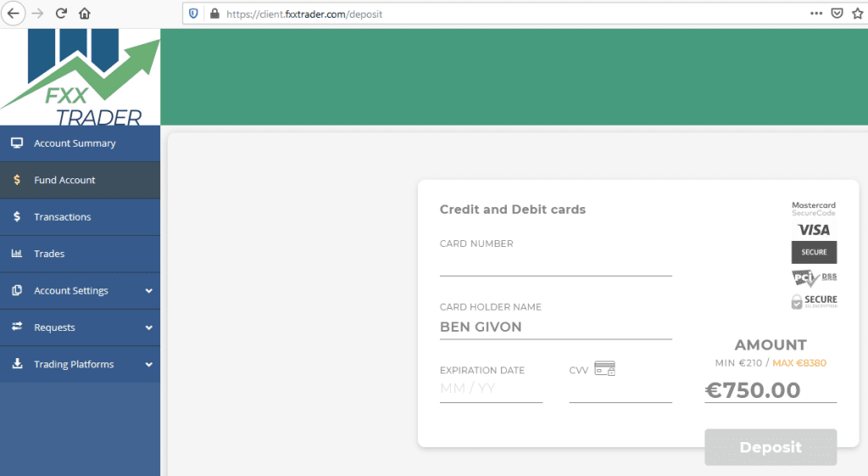Expand the Trading Platforms chevron
The image size is (868, 476).
click(x=148, y=365)
